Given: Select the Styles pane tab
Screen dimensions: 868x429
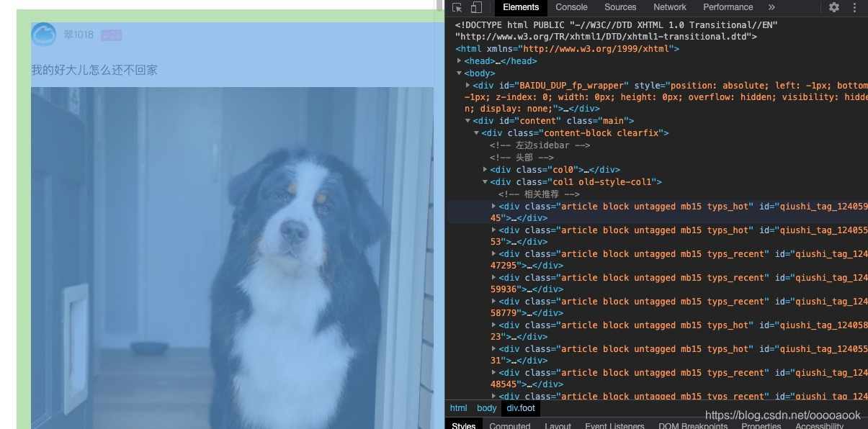Looking at the screenshot, I should 463,425.
